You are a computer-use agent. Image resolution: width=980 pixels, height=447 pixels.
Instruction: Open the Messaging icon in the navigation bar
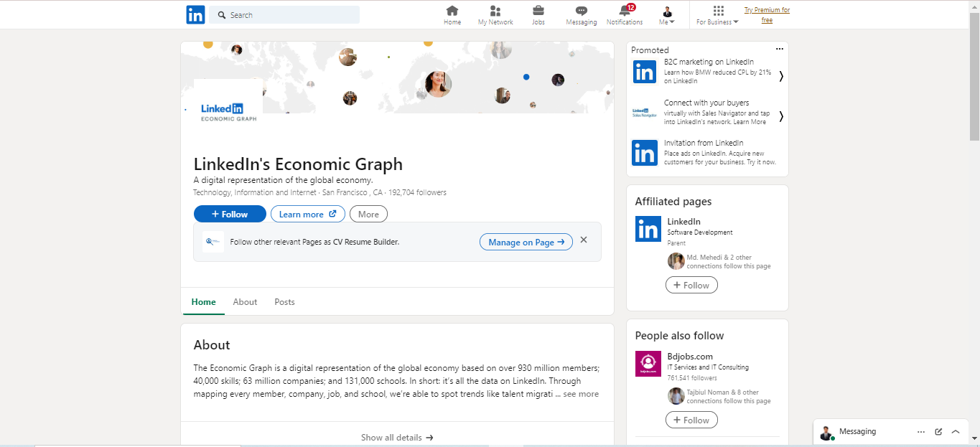coord(582,15)
